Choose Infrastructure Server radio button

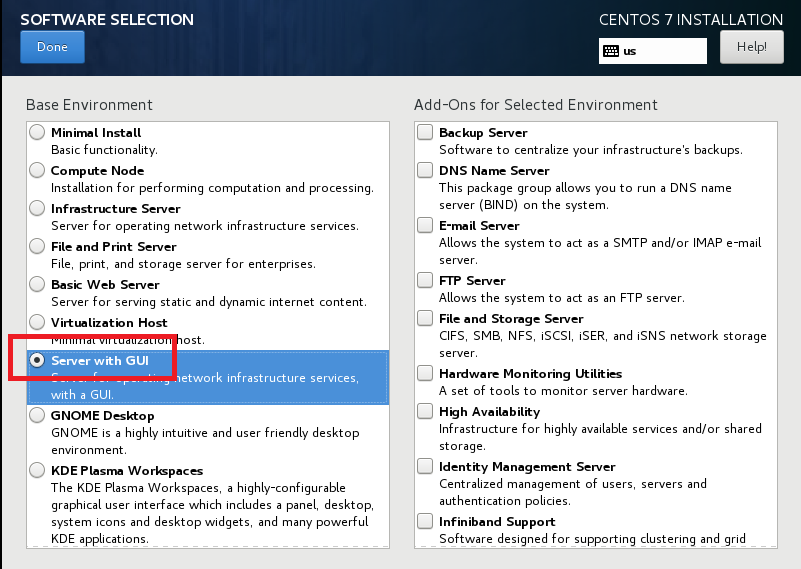point(37,208)
